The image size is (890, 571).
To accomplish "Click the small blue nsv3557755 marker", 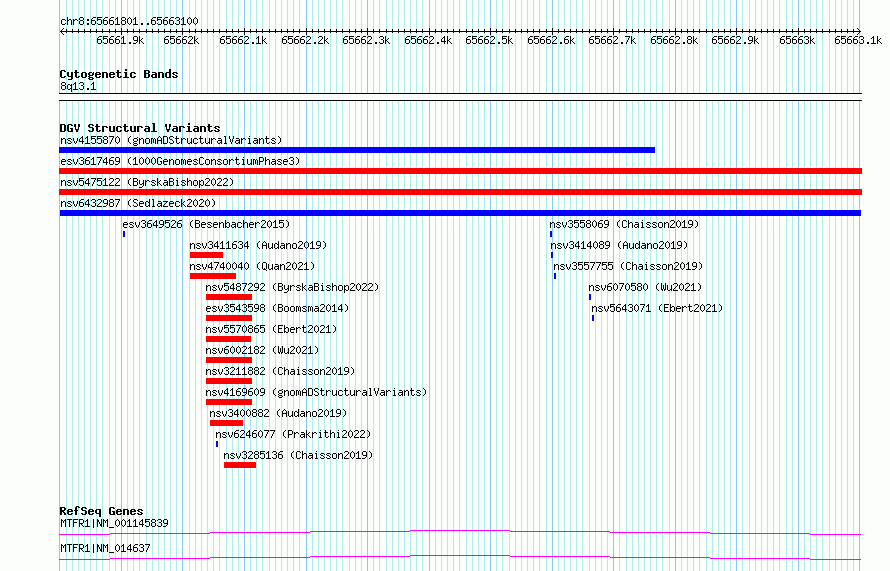I will pos(555,276).
